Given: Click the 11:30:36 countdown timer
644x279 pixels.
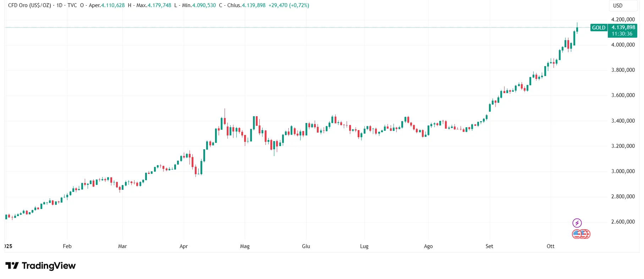Looking at the screenshot, I should tap(622, 34).
